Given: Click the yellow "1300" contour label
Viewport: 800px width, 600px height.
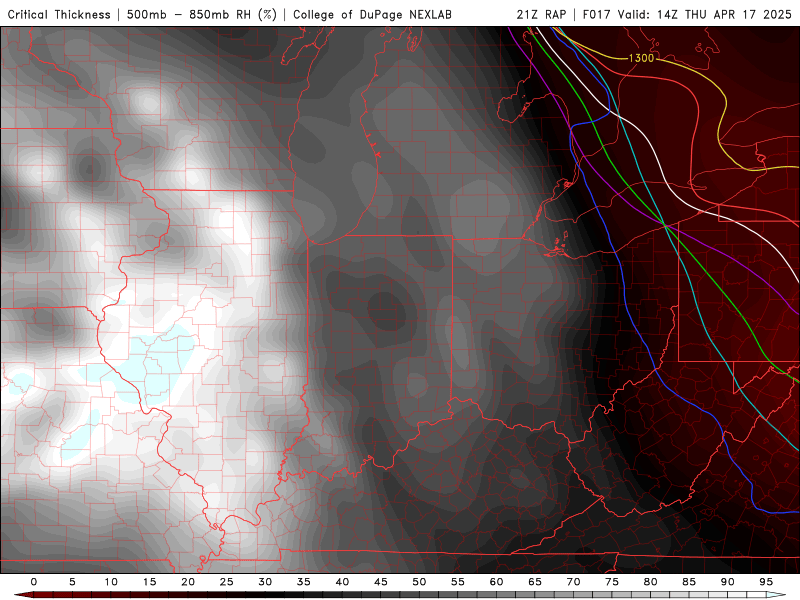Looking at the screenshot, I should tap(641, 58).
